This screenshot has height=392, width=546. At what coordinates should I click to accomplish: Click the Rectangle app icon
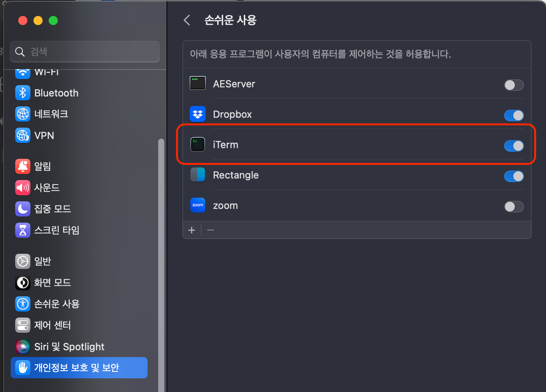coord(198,175)
